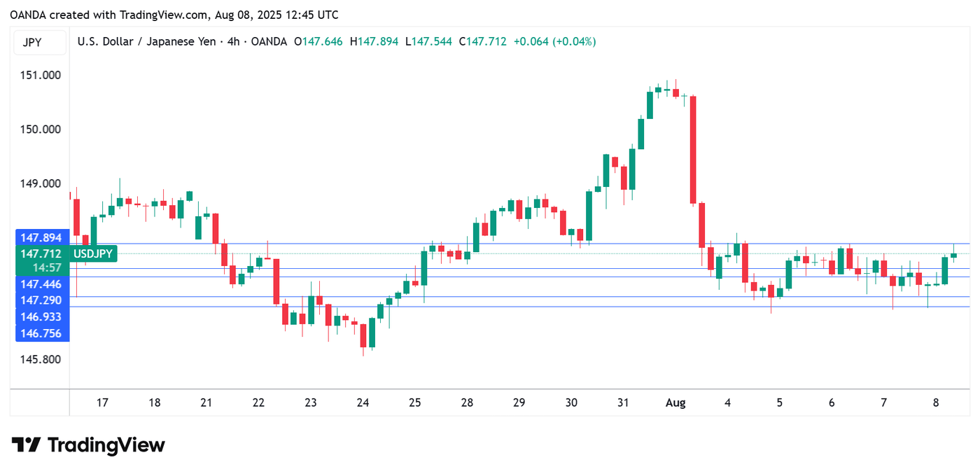Screen dimensions: 980x474
Task: Click the 145.800 price axis label
Action: tap(41, 359)
